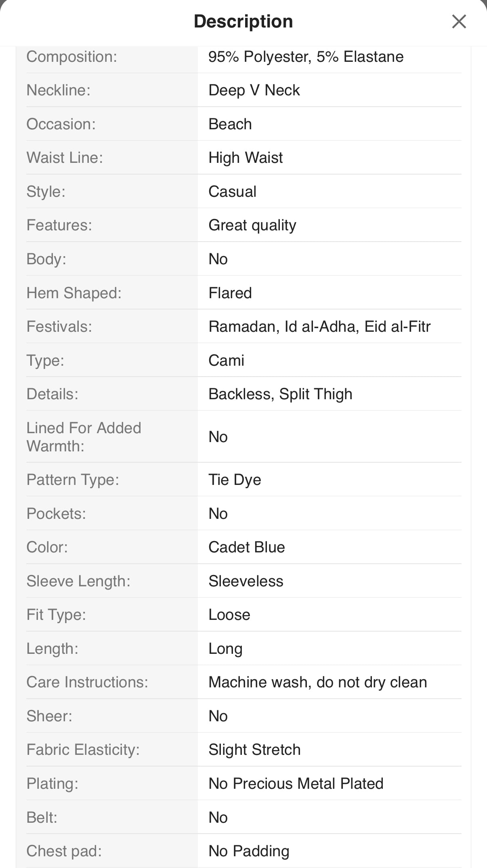Tap the Tie Dye pattern value

[x=235, y=480]
